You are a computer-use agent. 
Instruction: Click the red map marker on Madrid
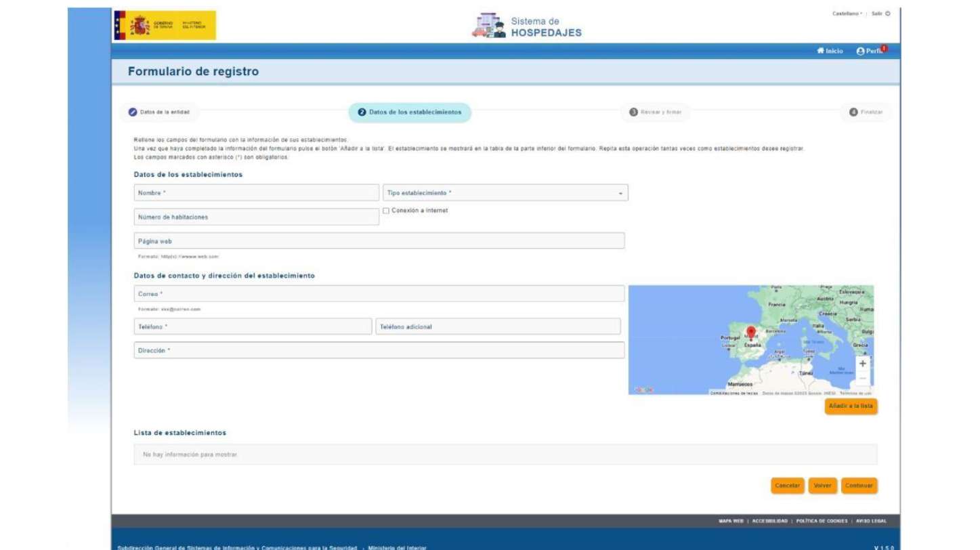coord(750,333)
